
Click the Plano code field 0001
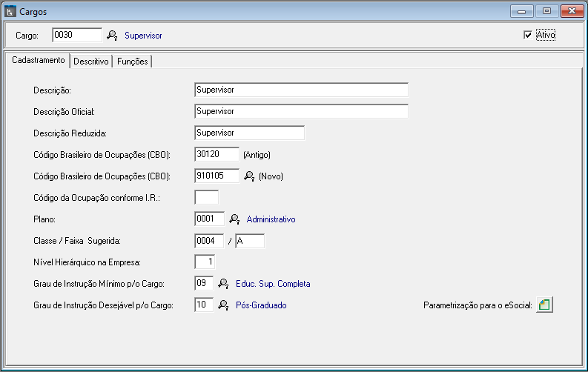click(210, 219)
